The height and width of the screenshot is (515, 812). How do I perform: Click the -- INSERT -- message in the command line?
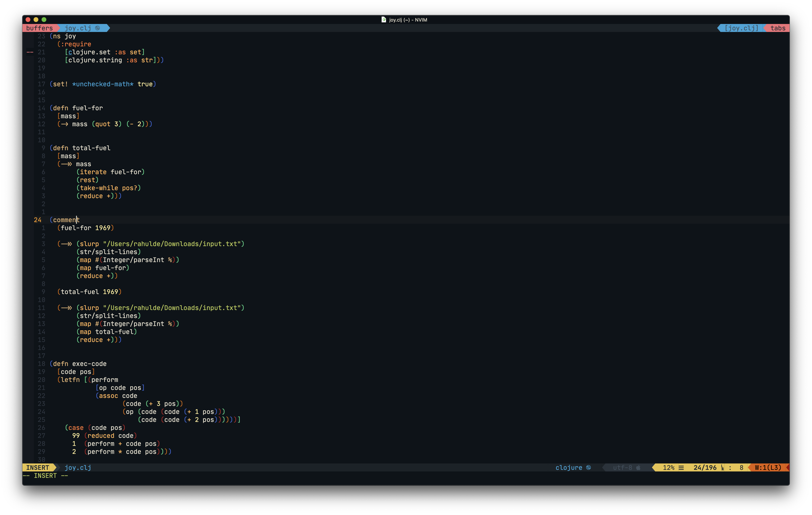[x=45, y=476]
